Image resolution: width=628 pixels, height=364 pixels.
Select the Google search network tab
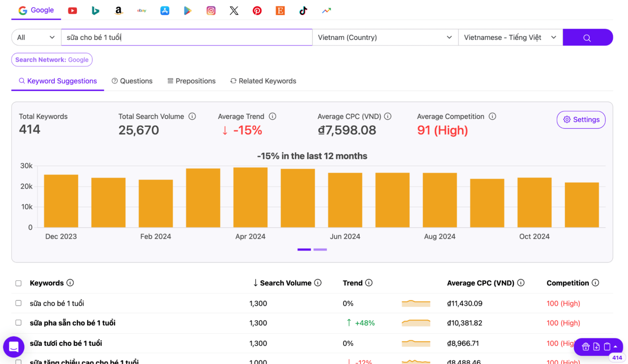click(x=36, y=10)
